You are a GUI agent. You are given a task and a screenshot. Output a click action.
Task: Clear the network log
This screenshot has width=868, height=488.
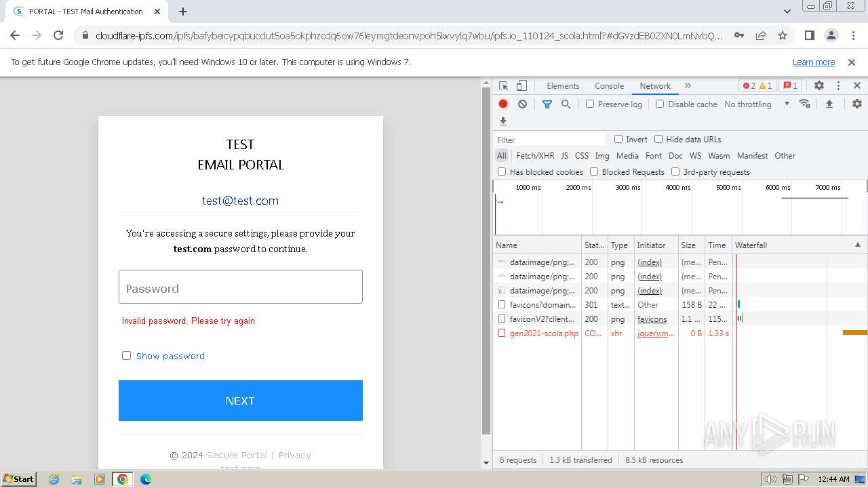pos(522,104)
